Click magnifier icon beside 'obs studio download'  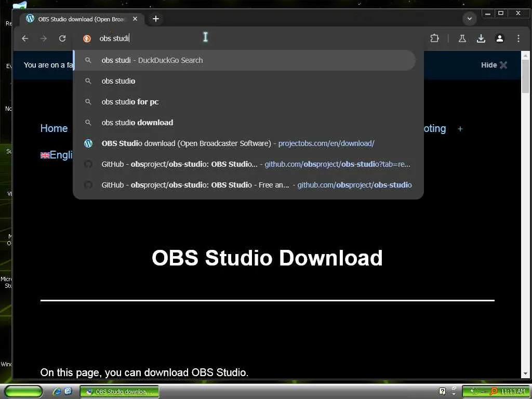88,123
